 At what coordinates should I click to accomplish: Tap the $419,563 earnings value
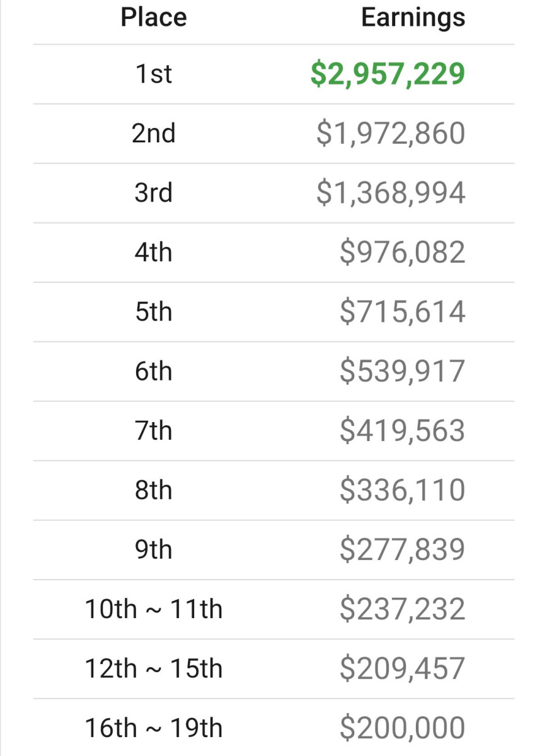point(402,431)
